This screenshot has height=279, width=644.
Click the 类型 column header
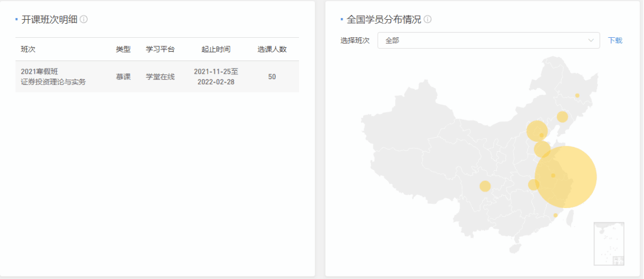point(123,49)
